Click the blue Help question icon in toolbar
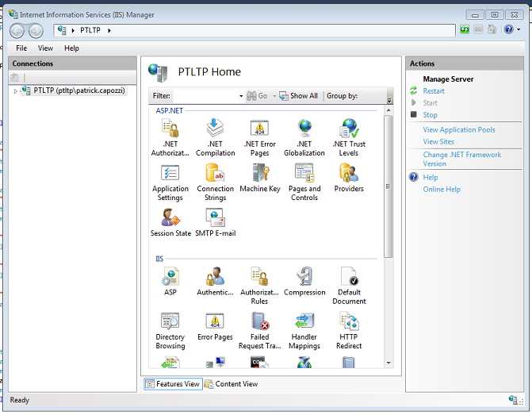The height and width of the screenshot is (415, 532). 508,29
